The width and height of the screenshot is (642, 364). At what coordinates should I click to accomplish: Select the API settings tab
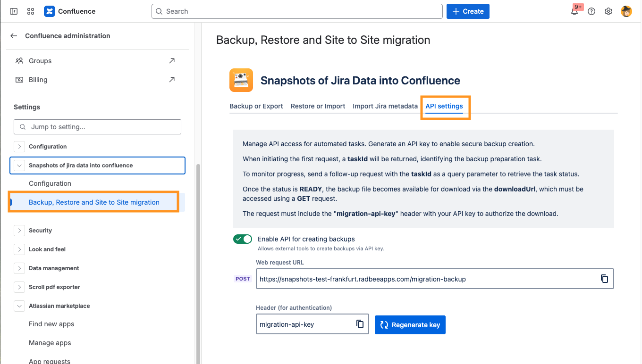pyautogui.click(x=444, y=106)
